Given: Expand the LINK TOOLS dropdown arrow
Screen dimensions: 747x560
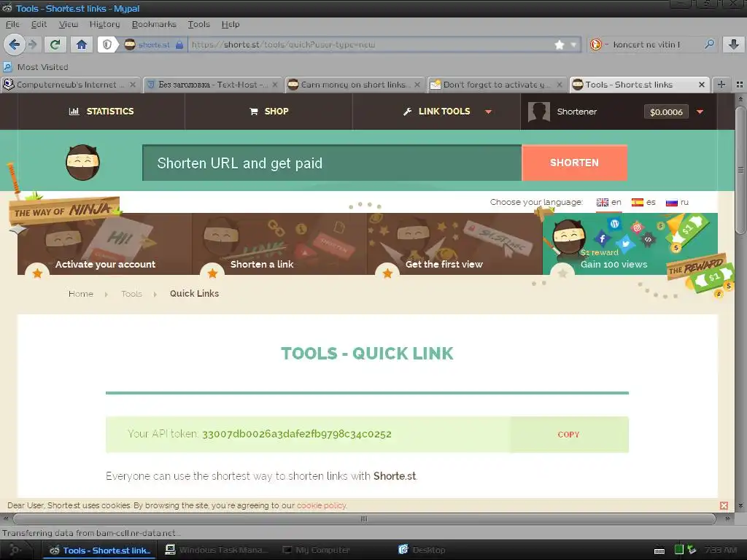Looking at the screenshot, I should click(488, 112).
